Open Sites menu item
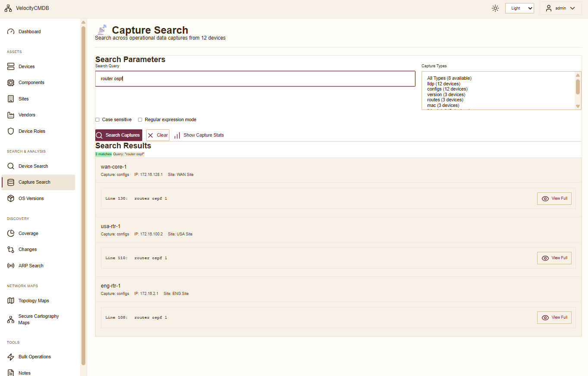The height and width of the screenshot is (376, 588). pyautogui.click(x=38, y=99)
